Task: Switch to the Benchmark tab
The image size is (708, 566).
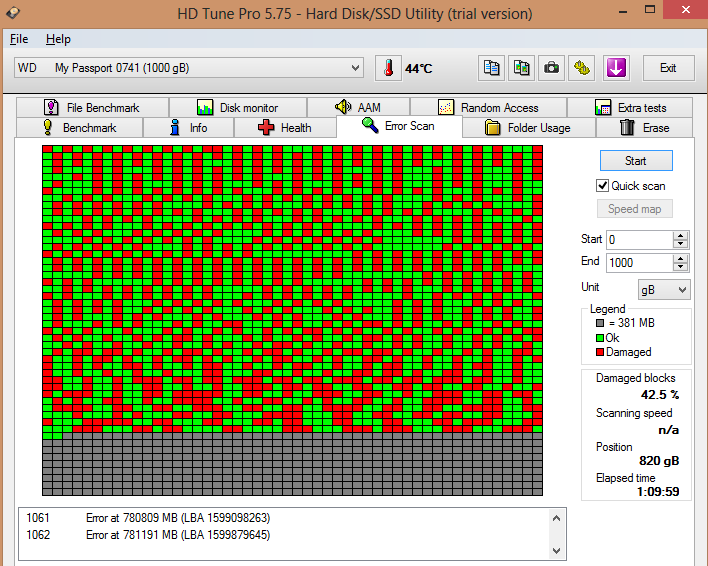Action: point(79,128)
